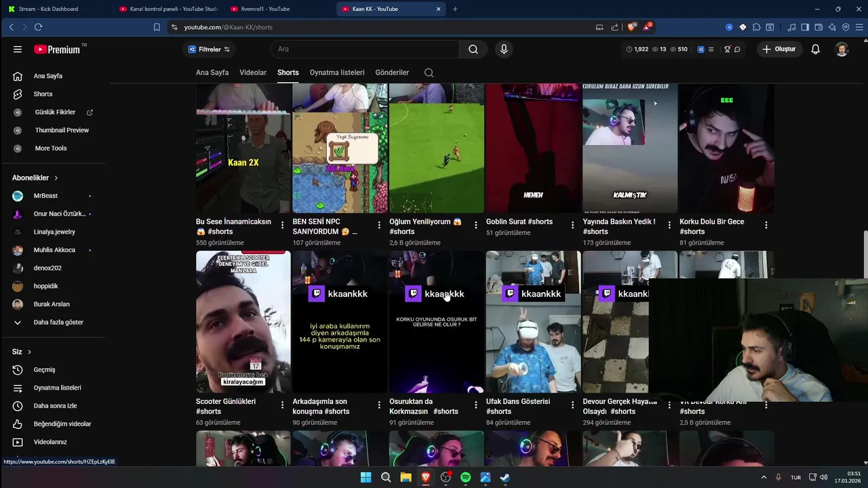868x488 pixels.
Task: Open options for Oğlum Yeniliyorum short
Action: pos(476,225)
